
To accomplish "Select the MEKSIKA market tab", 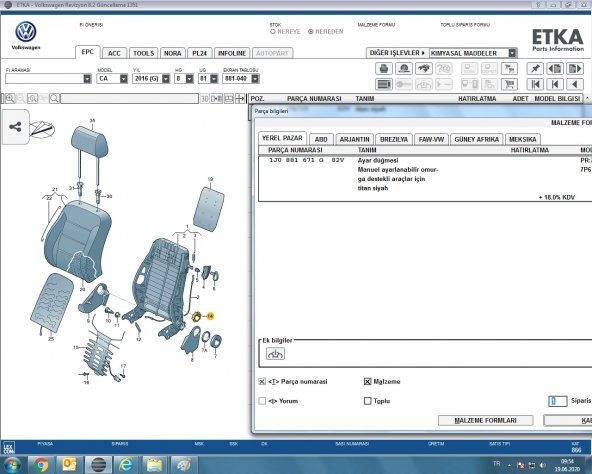I will click(523, 139).
